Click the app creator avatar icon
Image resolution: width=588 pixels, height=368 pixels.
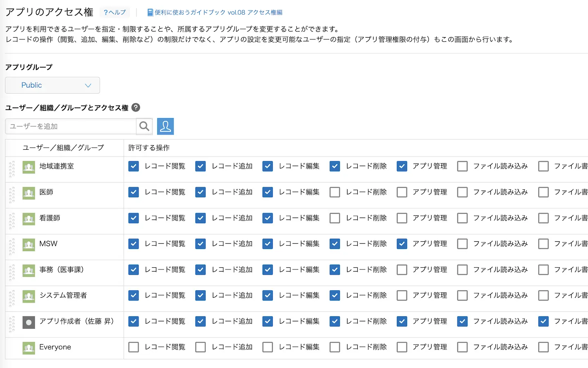click(x=29, y=323)
